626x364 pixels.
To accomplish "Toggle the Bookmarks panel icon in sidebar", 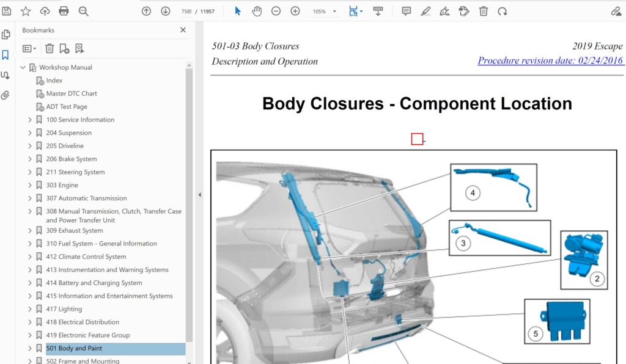I will point(6,55).
